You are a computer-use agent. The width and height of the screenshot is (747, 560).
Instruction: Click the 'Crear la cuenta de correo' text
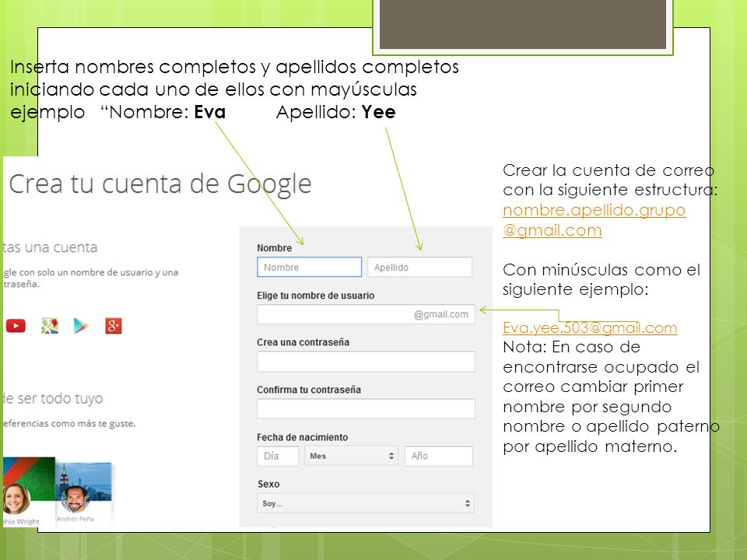[608, 170]
